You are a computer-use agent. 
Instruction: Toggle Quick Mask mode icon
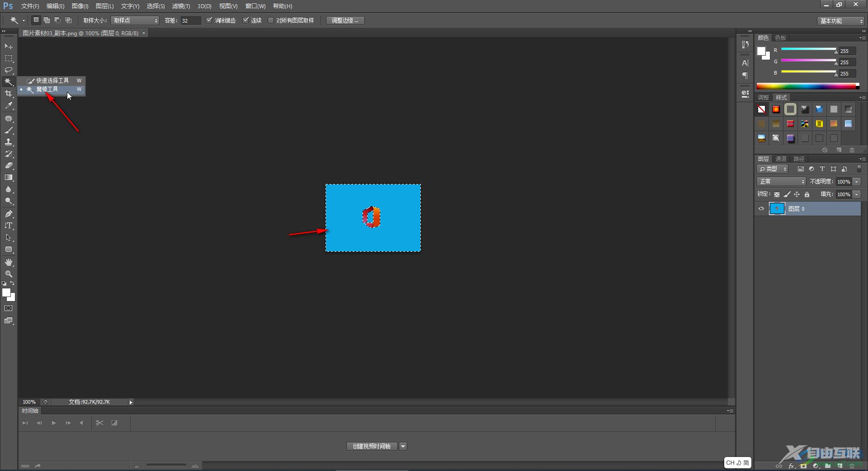(x=9, y=308)
